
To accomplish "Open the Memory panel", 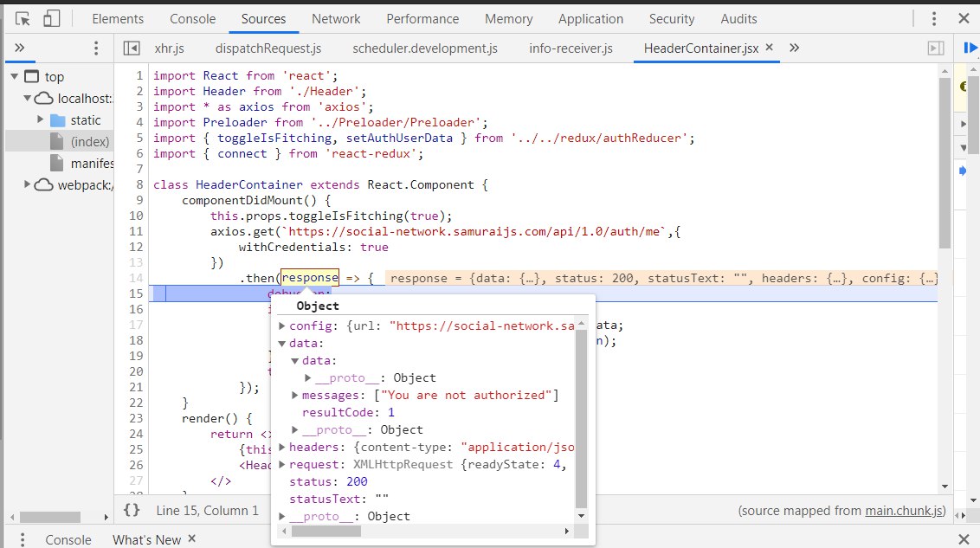I will [x=509, y=19].
